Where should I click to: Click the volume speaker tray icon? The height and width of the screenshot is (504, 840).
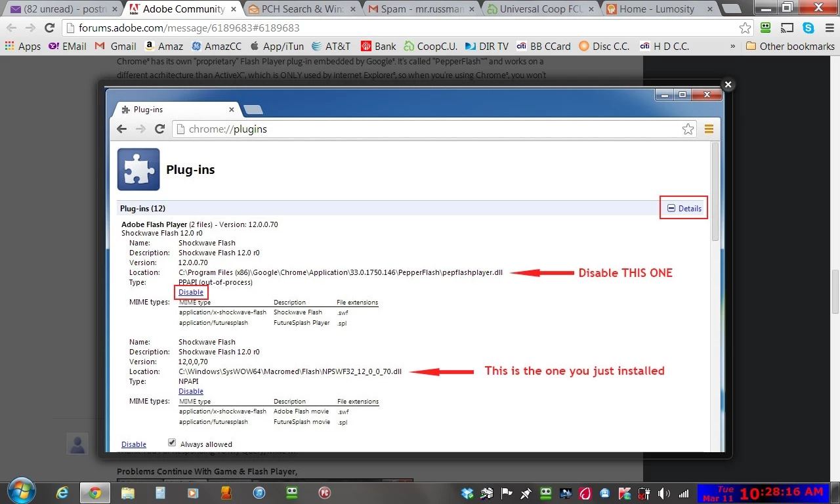click(x=664, y=493)
